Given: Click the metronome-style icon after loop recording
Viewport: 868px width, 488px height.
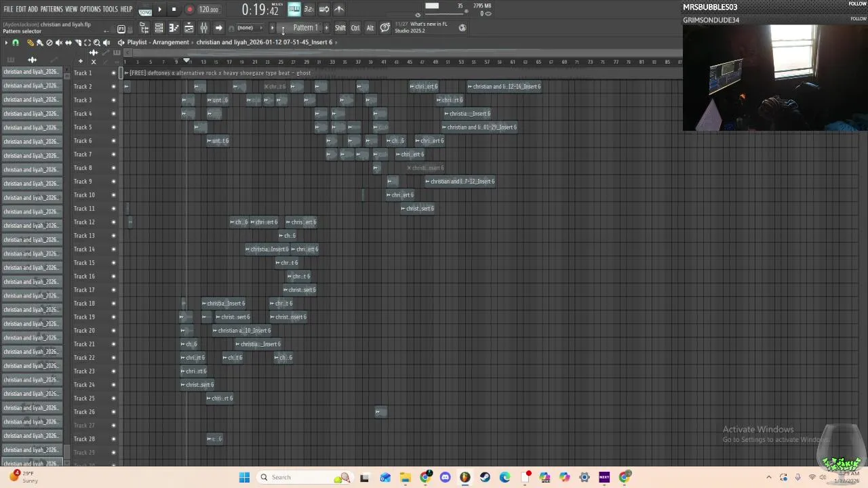Looking at the screenshot, I should [339, 9].
